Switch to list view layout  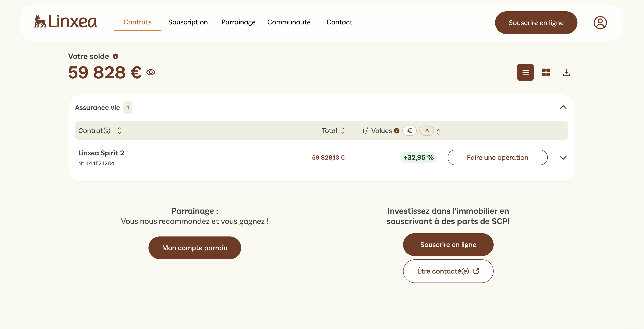pos(525,72)
